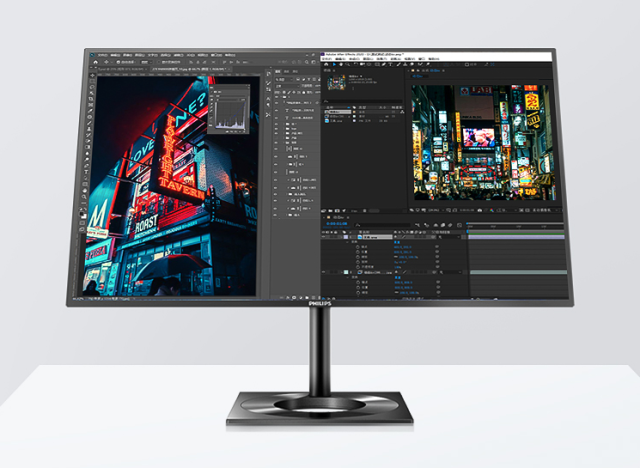640x468 pixels.
Task: Select the Clone Stamp tool in Photoshop
Action: tap(89, 129)
